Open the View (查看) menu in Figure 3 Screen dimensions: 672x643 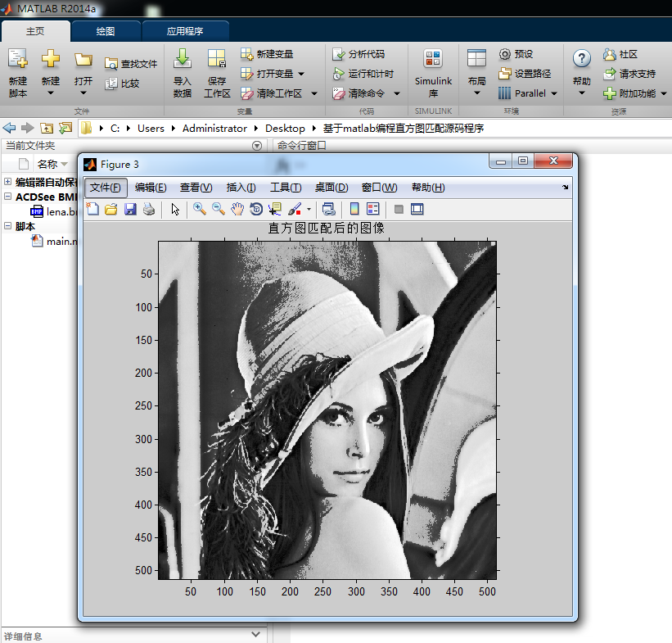(x=196, y=188)
